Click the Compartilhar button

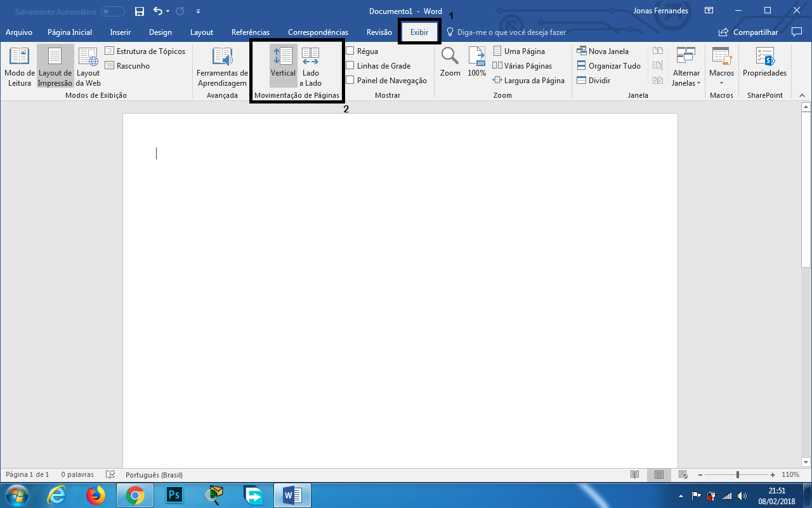749,32
